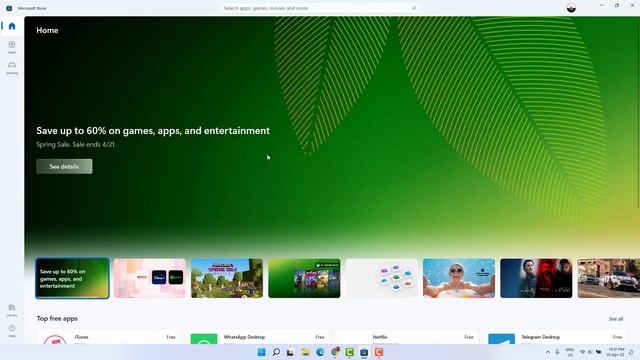Open the green Camtasia taskbar icon
Image resolution: width=640 pixels, height=360 pixels.
pos(349,352)
